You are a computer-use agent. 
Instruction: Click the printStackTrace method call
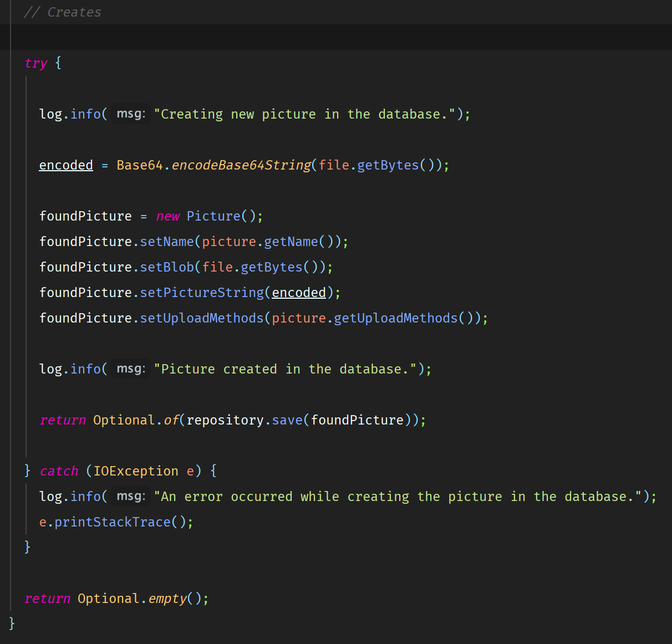point(113,522)
